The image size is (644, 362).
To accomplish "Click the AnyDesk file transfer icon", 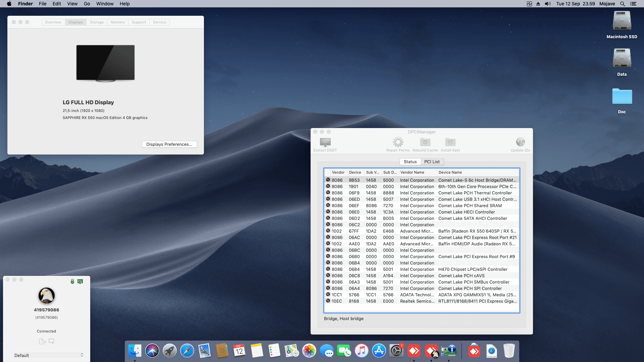I will click(42, 341).
